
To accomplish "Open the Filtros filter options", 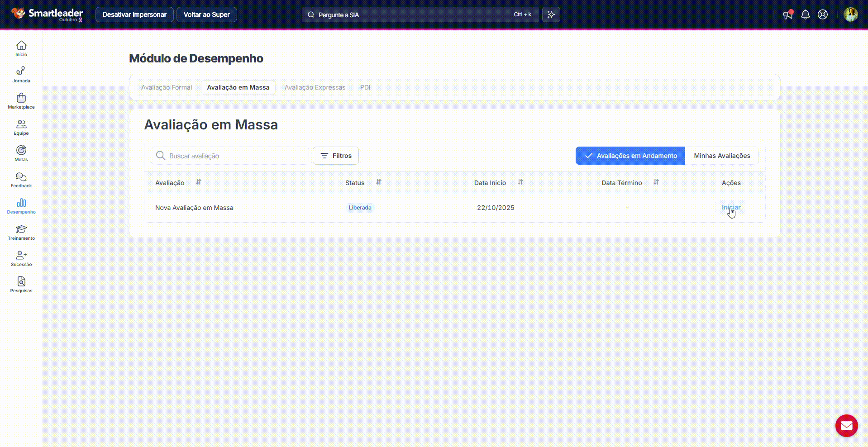I will (336, 156).
